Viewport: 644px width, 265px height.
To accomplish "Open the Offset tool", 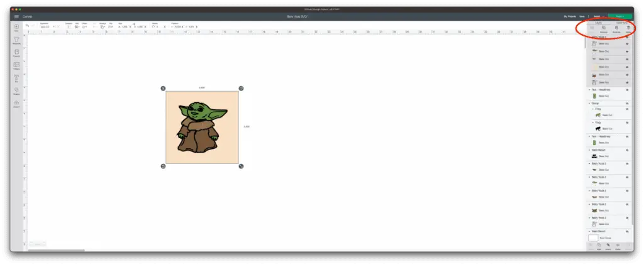I will tap(84, 26).
